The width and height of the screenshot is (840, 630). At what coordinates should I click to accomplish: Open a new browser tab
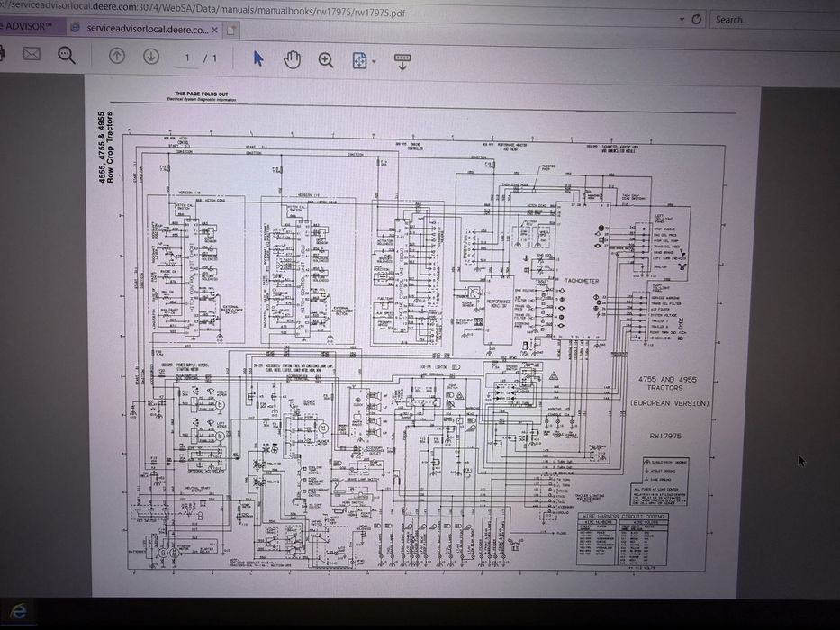(x=230, y=31)
